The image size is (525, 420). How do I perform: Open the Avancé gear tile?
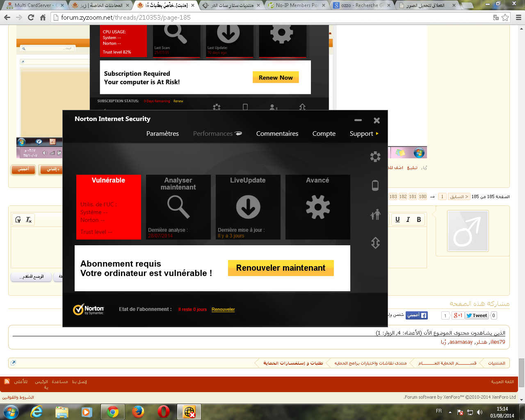318,207
